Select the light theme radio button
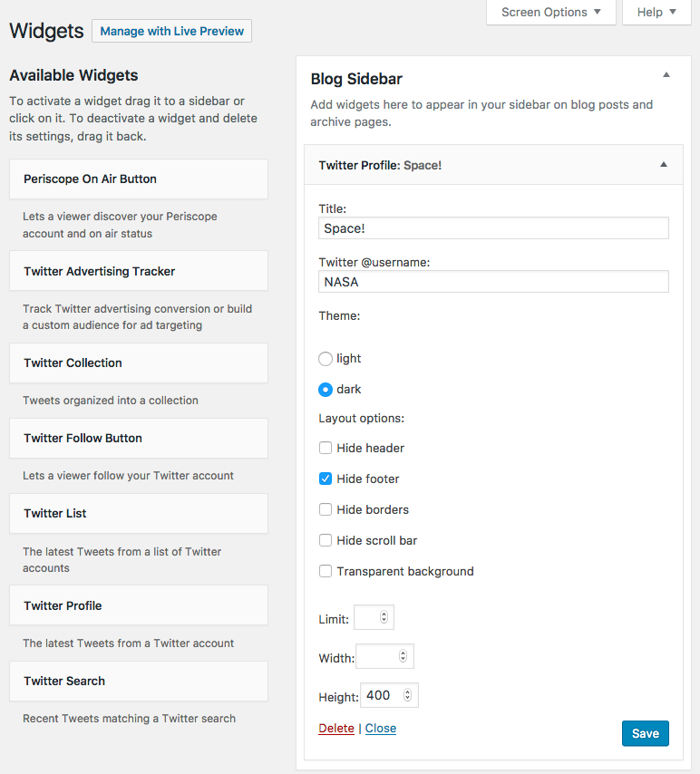 tap(326, 359)
